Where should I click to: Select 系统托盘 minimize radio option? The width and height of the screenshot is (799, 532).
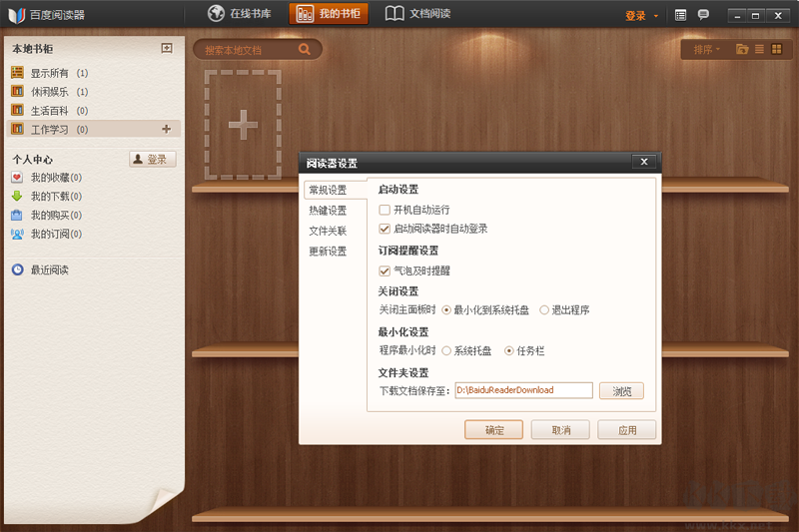coord(446,350)
